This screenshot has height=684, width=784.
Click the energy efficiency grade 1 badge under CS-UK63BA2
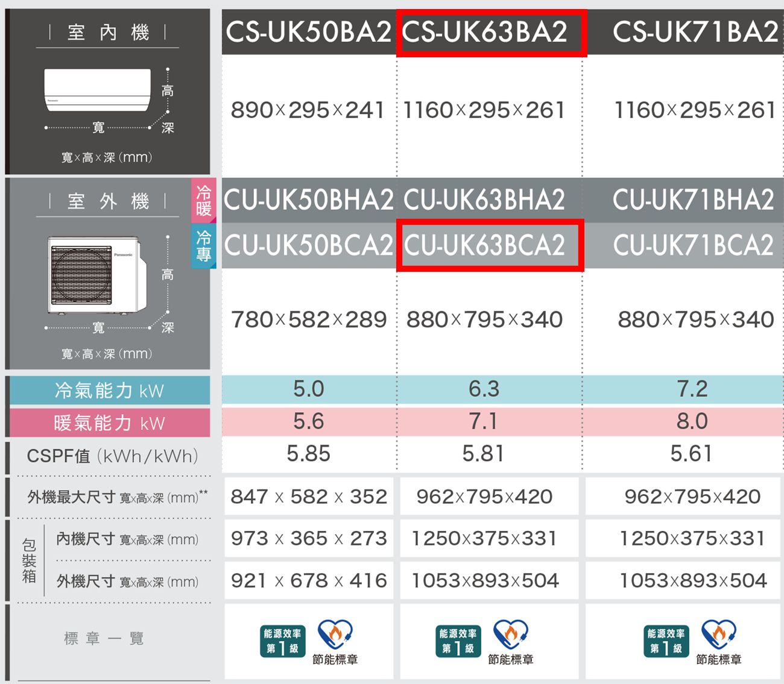[458, 641]
